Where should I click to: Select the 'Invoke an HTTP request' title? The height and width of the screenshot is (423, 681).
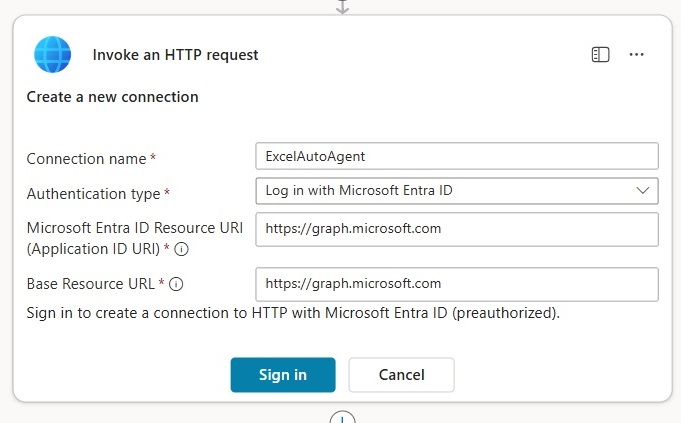click(175, 55)
